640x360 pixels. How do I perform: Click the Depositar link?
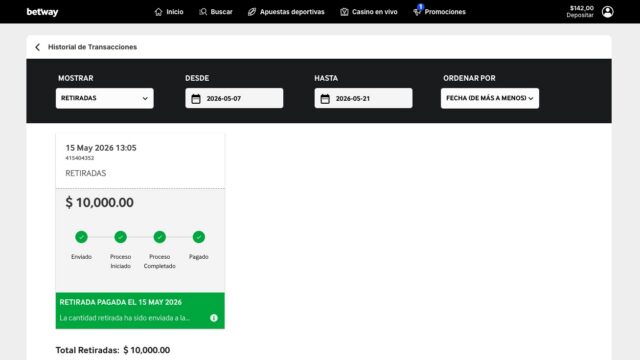click(x=580, y=16)
